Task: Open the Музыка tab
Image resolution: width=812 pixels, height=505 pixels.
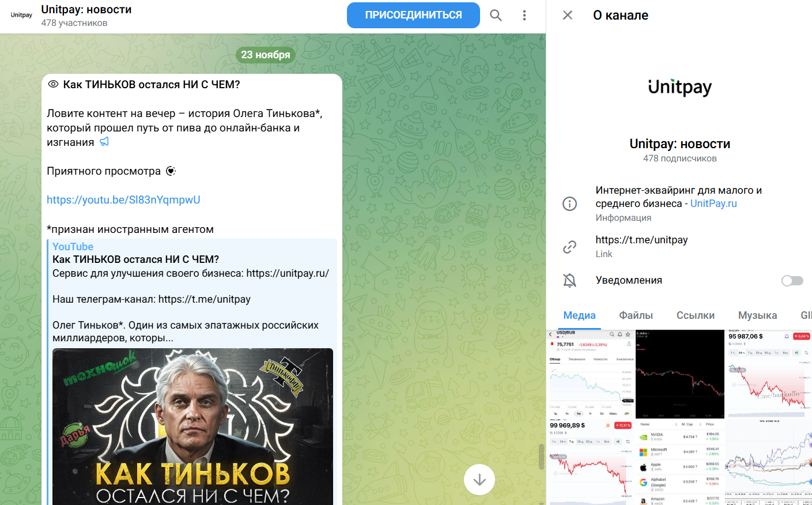Action: 757,315
